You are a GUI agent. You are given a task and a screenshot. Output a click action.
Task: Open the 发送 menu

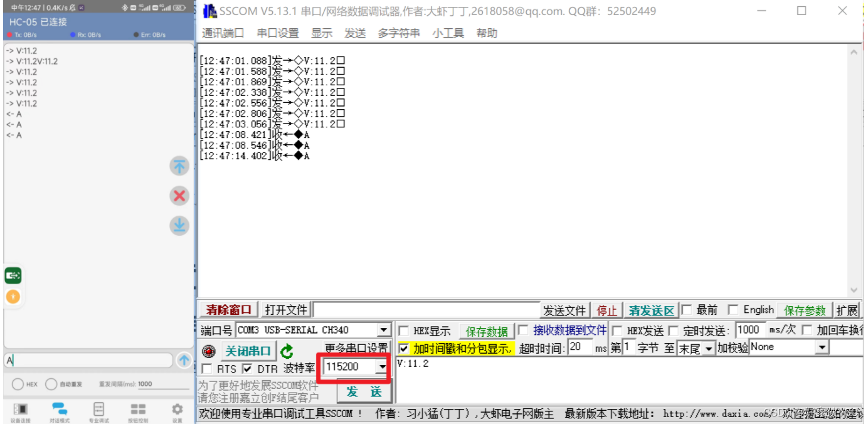pos(355,33)
